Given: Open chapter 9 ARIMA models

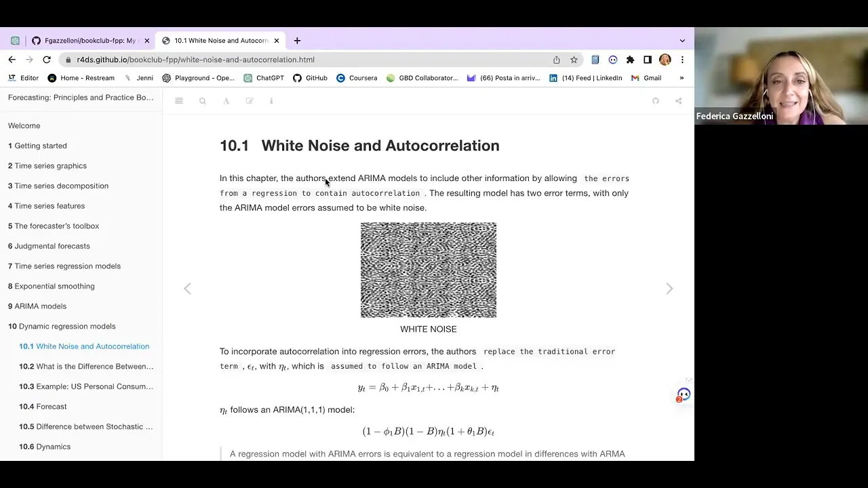Looking at the screenshot, I should pyautogui.click(x=37, y=306).
